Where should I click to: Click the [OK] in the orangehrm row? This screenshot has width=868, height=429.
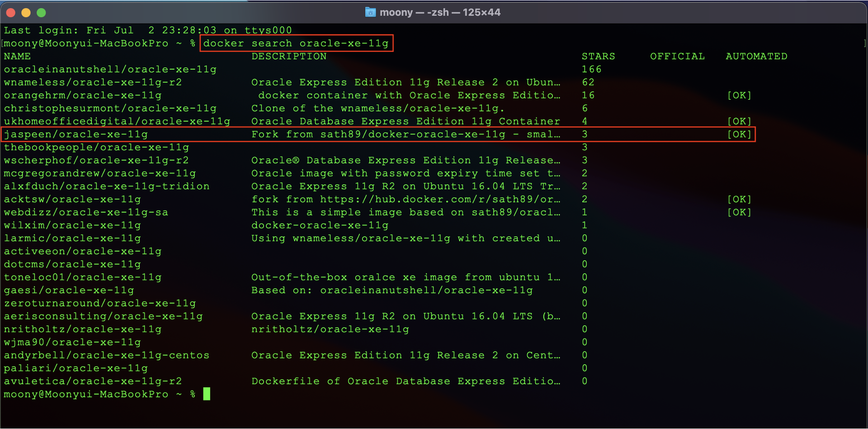coord(739,95)
